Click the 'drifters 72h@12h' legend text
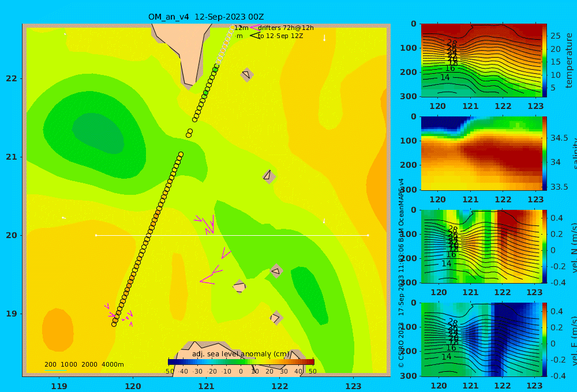The width and height of the screenshot is (577, 392). click(x=286, y=28)
